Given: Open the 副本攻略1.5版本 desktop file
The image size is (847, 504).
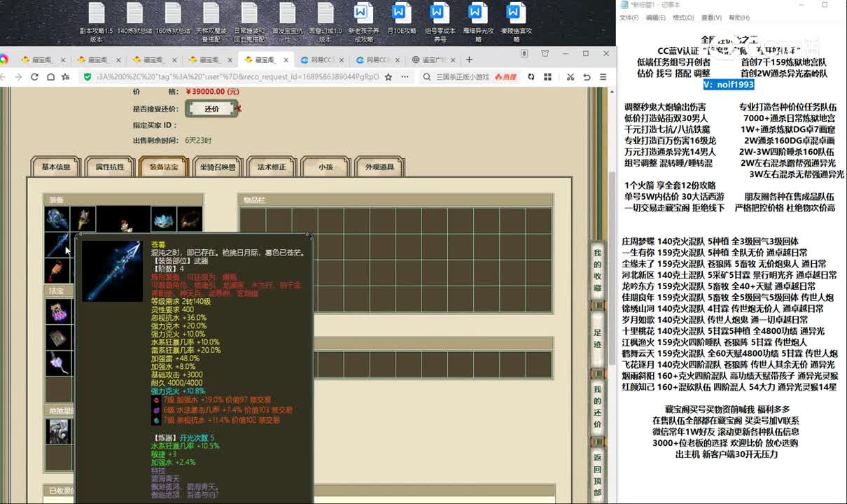Looking at the screenshot, I should (x=97, y=23).
